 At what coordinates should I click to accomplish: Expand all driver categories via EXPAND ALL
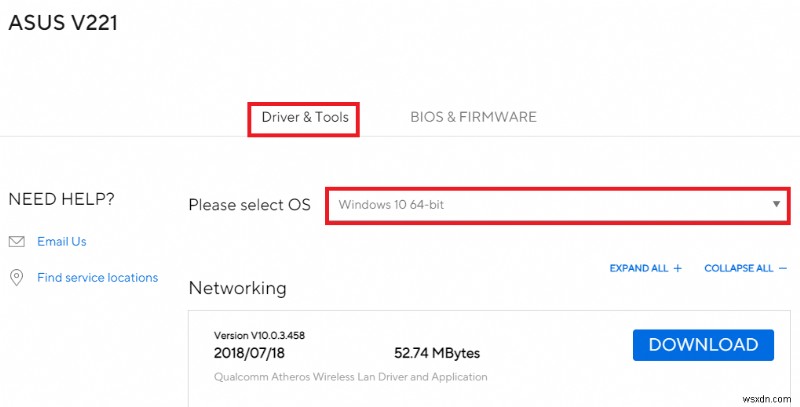640,268
